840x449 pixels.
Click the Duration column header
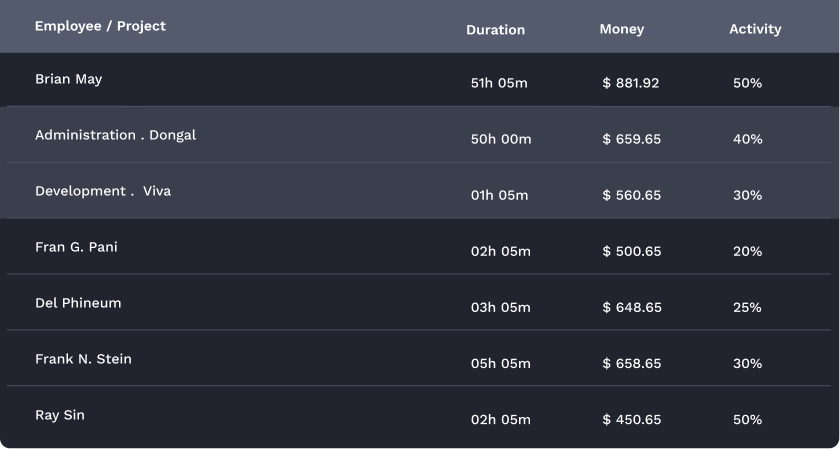click(x=495, y=30)
